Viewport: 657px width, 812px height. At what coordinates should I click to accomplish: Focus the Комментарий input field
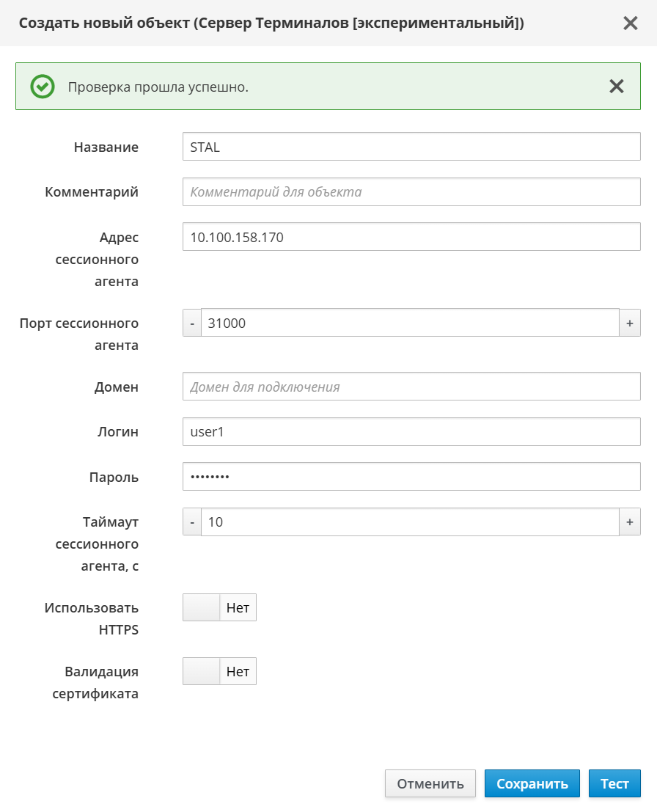[411, 192]
